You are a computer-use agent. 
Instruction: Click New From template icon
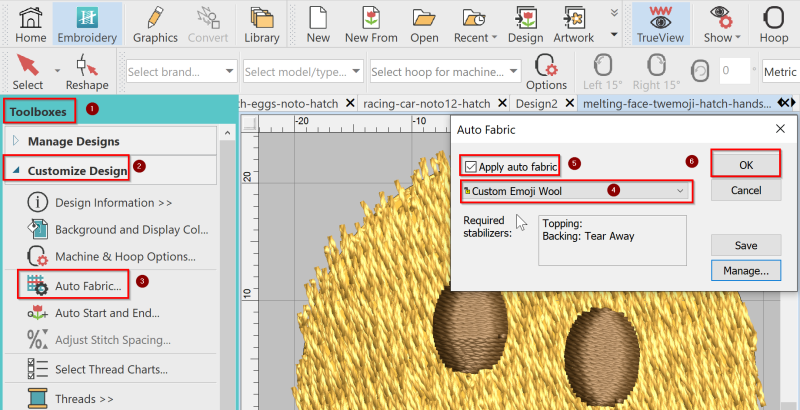tap(371, 24)
